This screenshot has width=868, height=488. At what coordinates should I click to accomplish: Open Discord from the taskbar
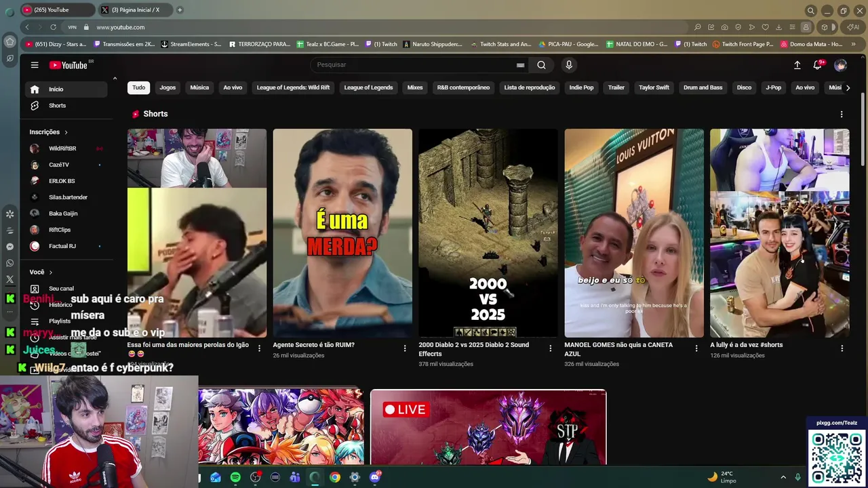click(x=375, y=477)
